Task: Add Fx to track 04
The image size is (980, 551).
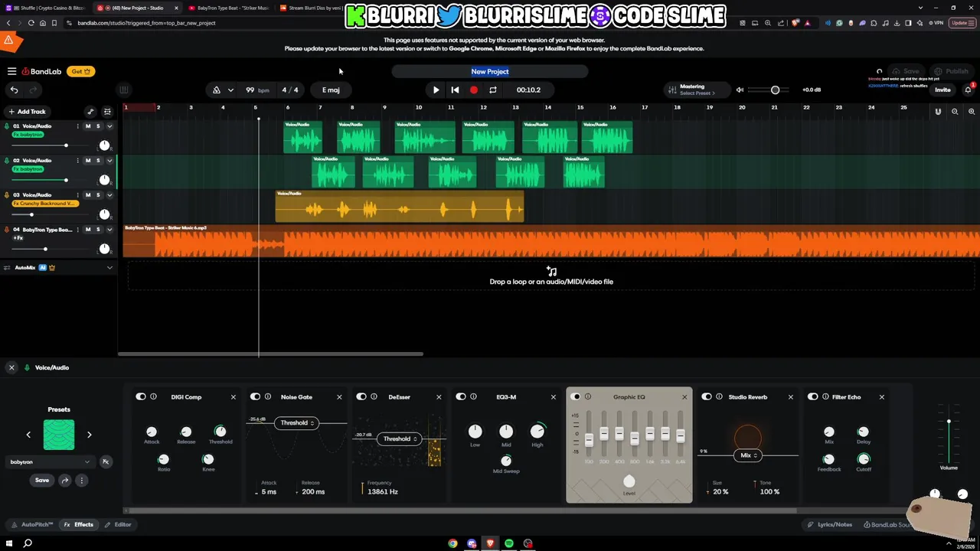Action: click(x=18, y=238)
